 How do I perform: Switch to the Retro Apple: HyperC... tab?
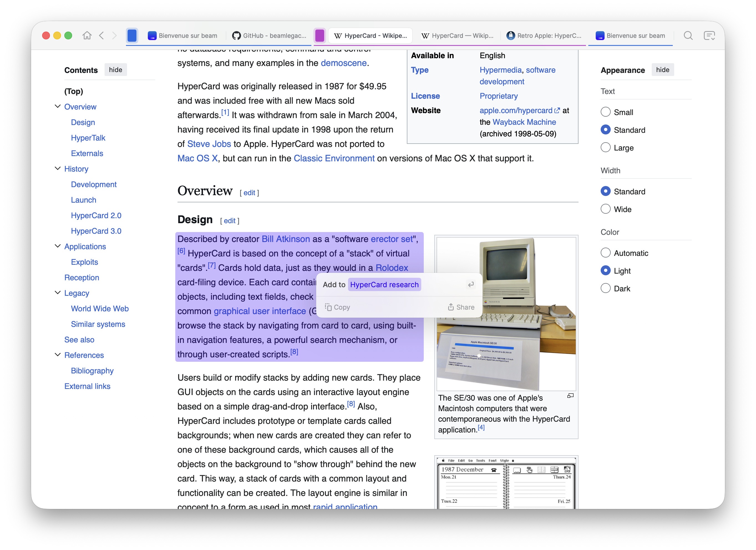coord(544,35)
